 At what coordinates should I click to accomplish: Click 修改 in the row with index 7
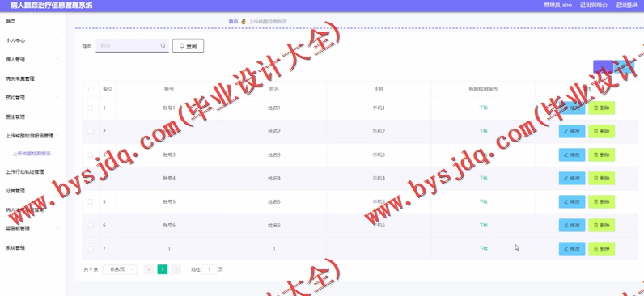[572, 248]
